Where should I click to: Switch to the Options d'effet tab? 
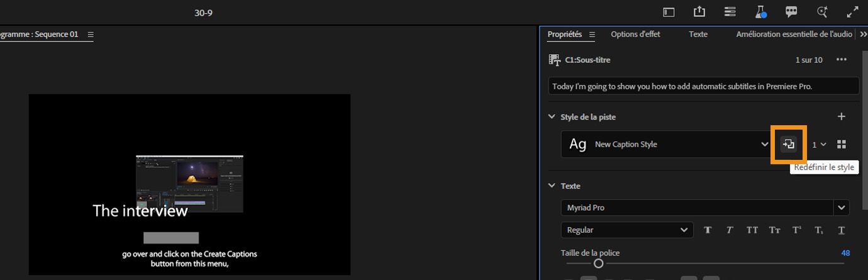(635, 35)
